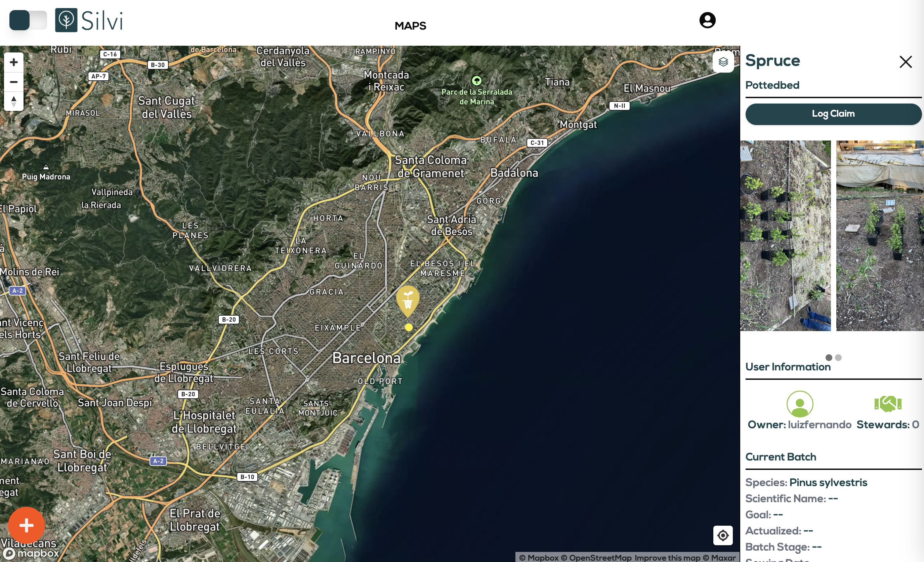
Task: Open the first potted bed photo
Action: [x=785, y=236]
